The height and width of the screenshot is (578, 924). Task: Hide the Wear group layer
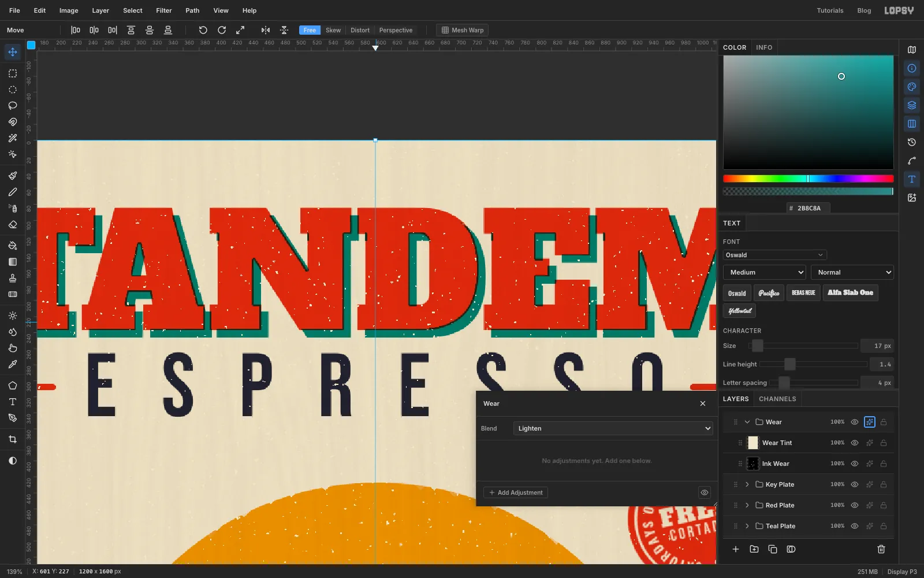click(x=855, y=422)
